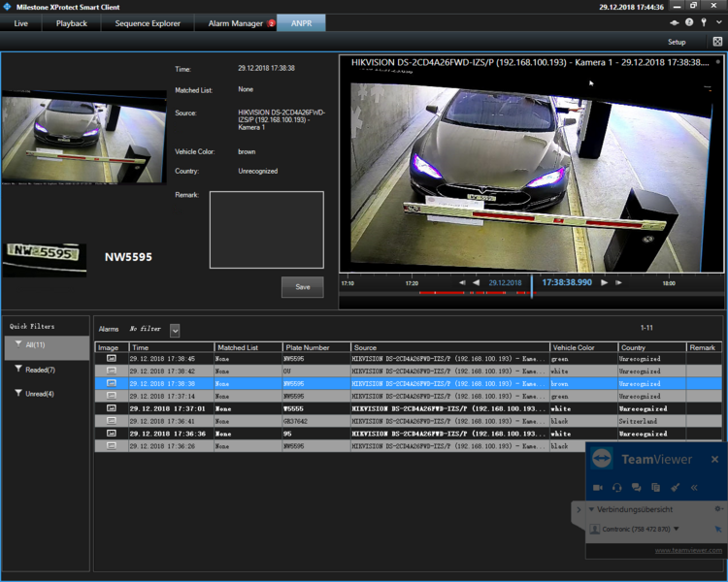Open the Sequence Explorer tab
728x582 pixels.
click(148, 23)
